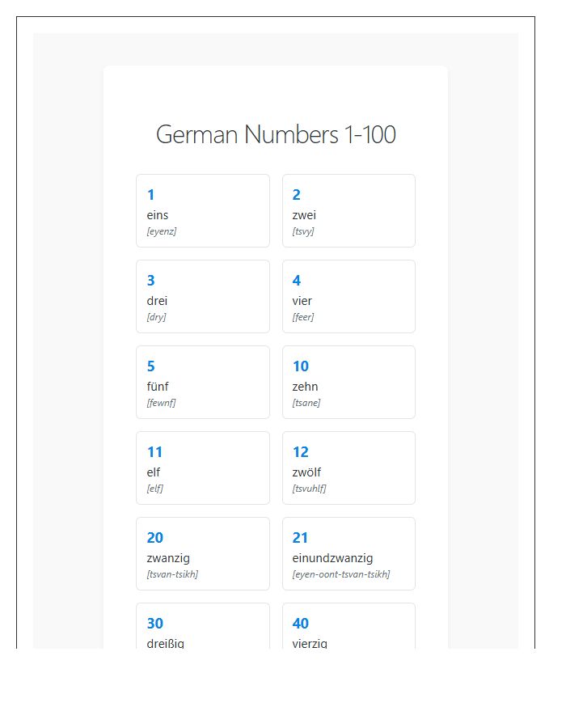The width and height of the screenshot is (566, 728).
Task: Click the pronunciation [eyenz]
Action: pos(162,231)
